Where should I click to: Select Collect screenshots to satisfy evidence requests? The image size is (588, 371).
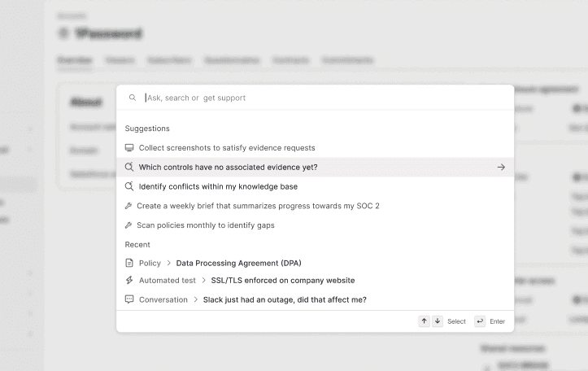tap(315, 148)
